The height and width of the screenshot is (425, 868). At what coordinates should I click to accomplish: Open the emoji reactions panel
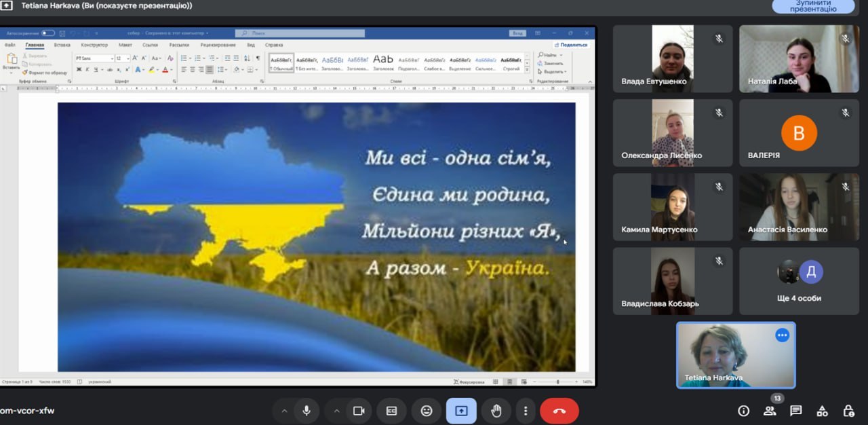pyautogui.click(x=427, y=411)
